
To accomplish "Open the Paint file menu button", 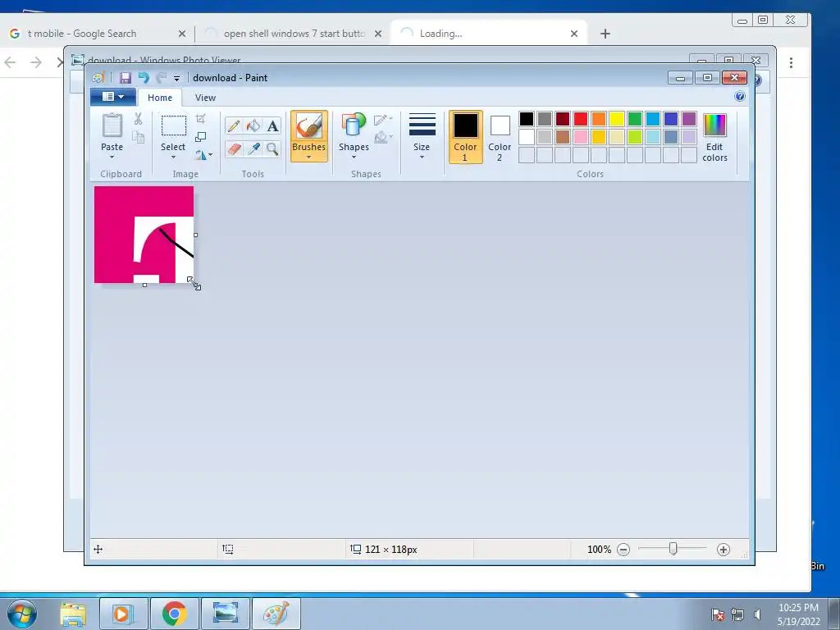I will (113, 97).
